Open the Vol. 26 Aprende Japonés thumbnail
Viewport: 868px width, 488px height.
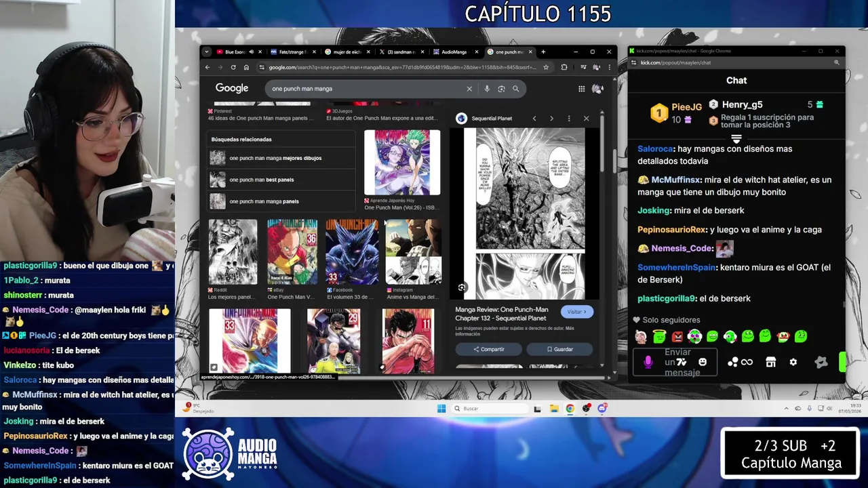coord(402,163)
